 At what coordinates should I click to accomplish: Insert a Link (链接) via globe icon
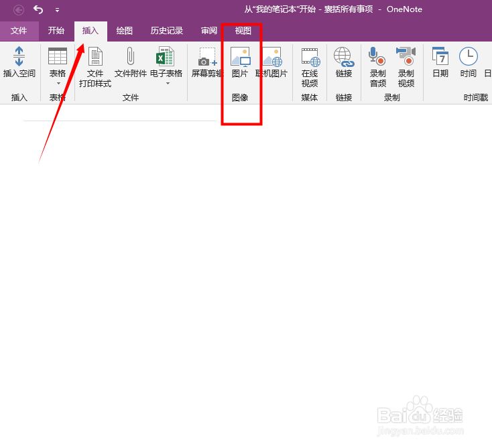click(x=344, y=57)
